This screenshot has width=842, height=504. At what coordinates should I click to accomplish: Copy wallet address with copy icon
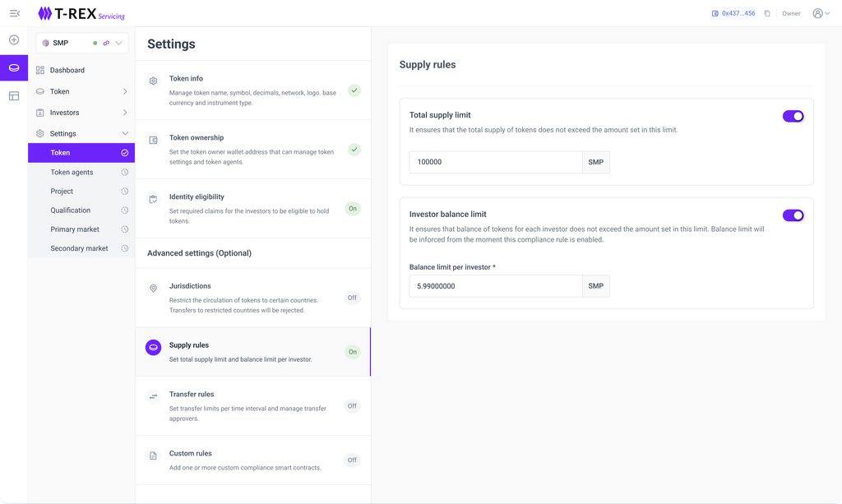pos(767,13)
